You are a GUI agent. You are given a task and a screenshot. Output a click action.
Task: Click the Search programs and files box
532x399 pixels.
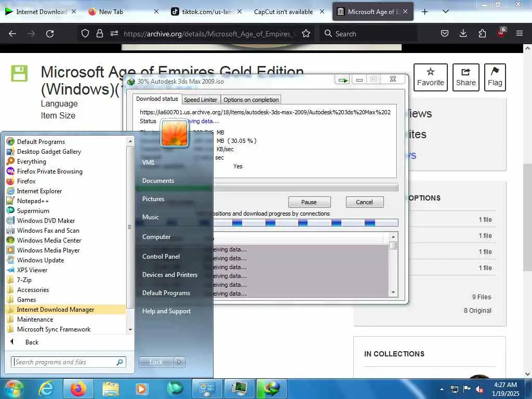tap(68, 362)
